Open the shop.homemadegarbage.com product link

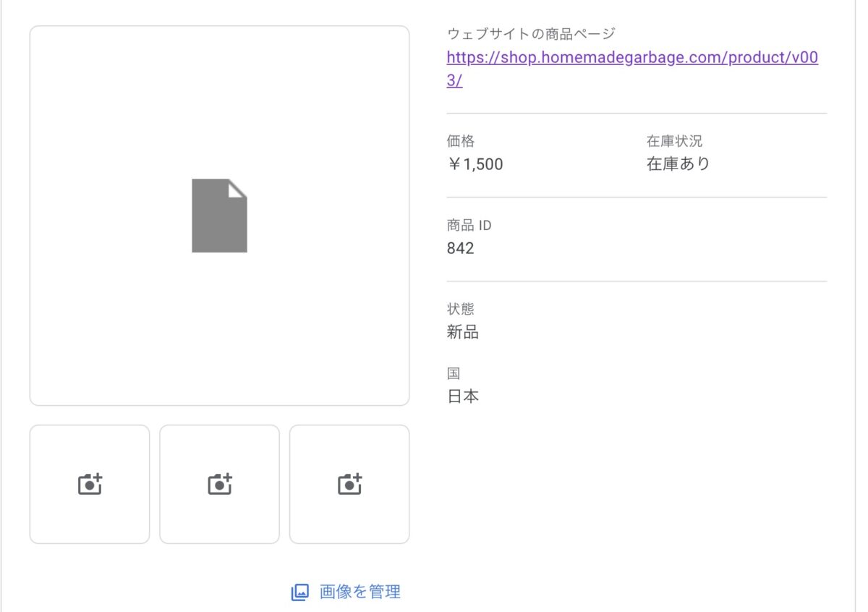coord(632,69)
